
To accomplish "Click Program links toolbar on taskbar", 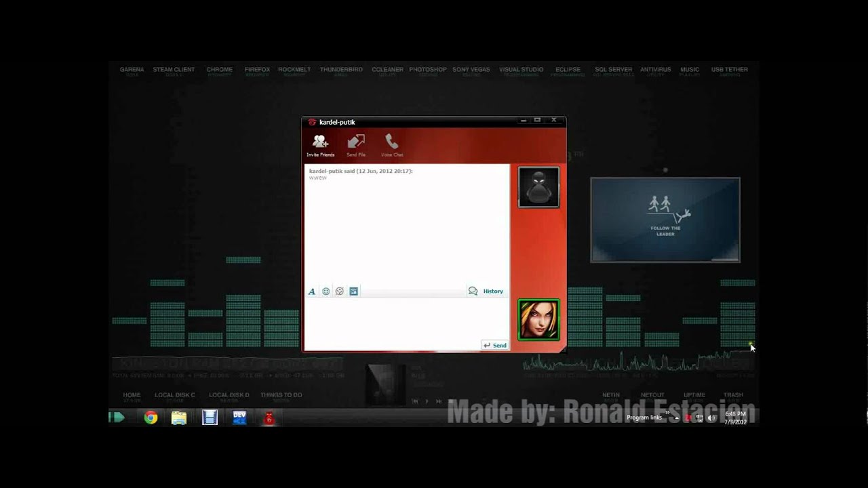I will (x=644, y=418).
